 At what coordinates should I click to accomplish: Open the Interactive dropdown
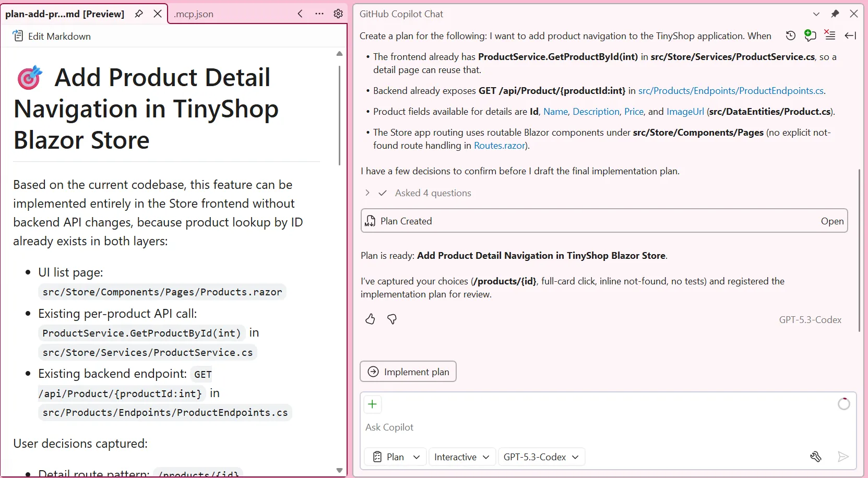click(x=462, y=457)
